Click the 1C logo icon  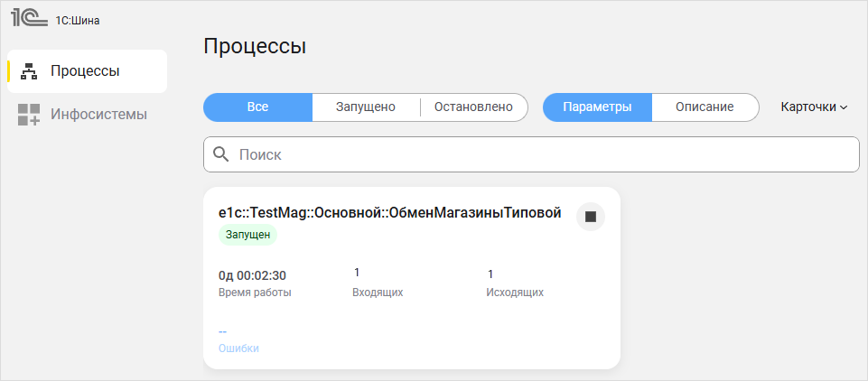tap(29, 20)
